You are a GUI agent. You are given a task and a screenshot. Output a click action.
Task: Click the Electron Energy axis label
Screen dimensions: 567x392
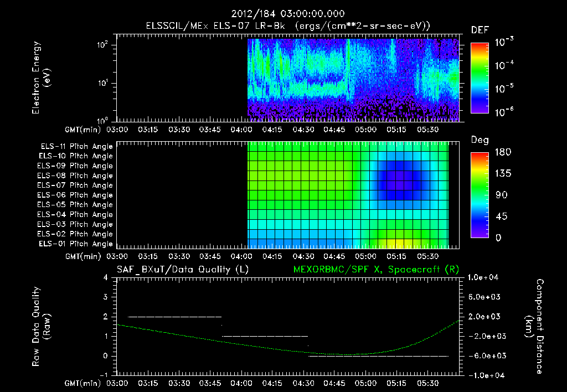pyautogui.click(x=41, y=78)
